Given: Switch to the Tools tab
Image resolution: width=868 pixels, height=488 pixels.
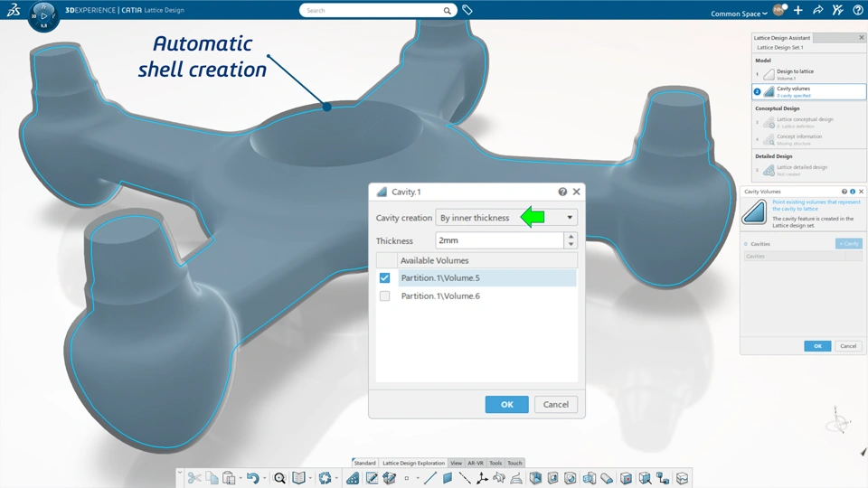Looking at the screenshot, I should click(x=495, y=463).
